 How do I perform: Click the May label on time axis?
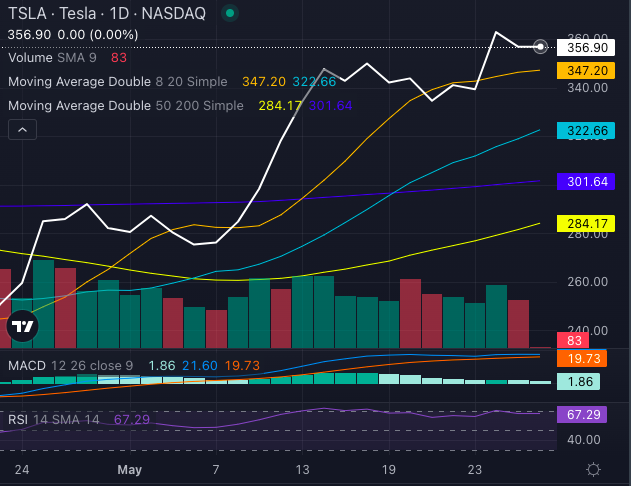[130, 470]
